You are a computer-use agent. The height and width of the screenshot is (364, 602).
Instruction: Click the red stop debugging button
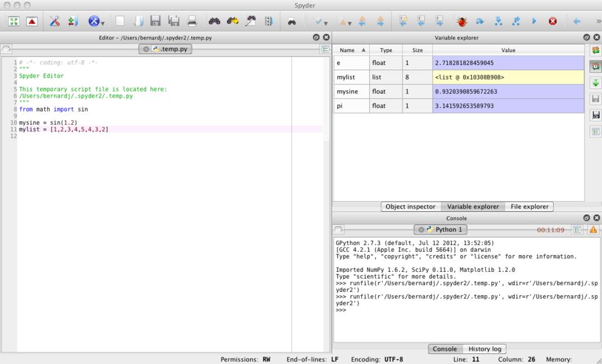coord(553,21)
